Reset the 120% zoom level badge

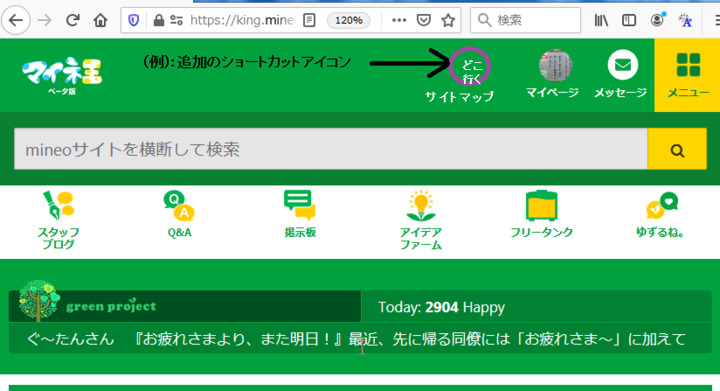pyautogui.click(x=349, y=20)
